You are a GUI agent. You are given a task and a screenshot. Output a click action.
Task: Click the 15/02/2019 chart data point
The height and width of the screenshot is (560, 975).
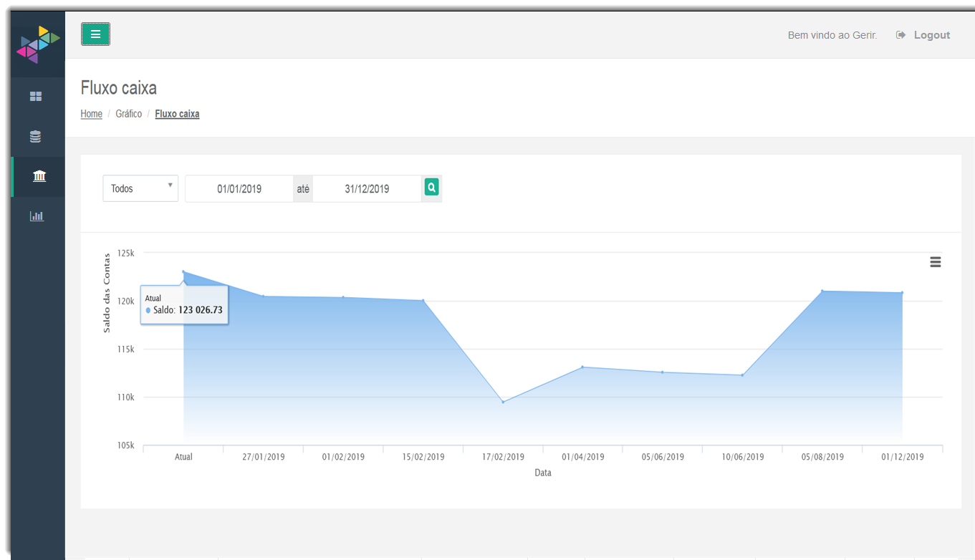tap(423, 301)
